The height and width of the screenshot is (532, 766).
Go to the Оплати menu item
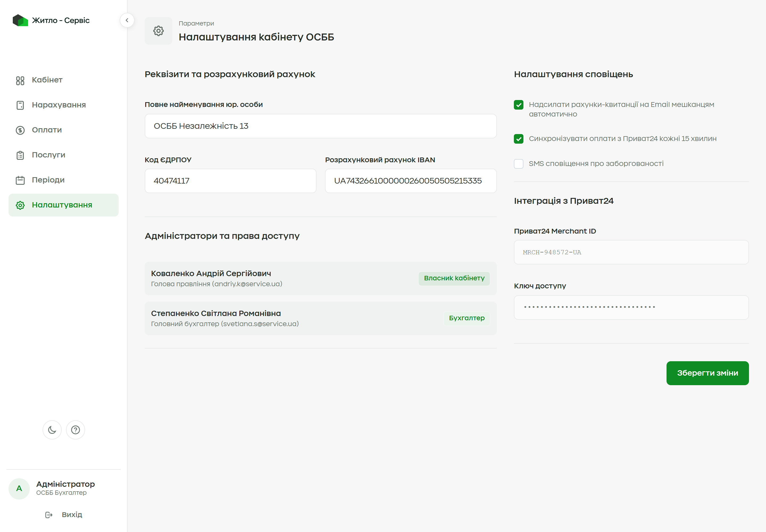coord(63,130)
